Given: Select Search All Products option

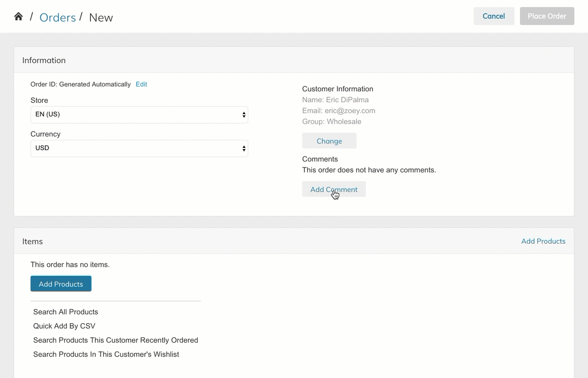Looking at the screenshot, I should coord(65,312).
